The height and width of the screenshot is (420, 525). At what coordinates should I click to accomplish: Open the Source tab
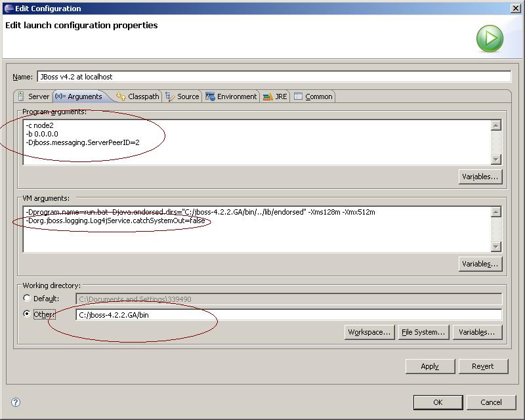tap(182, 96)
